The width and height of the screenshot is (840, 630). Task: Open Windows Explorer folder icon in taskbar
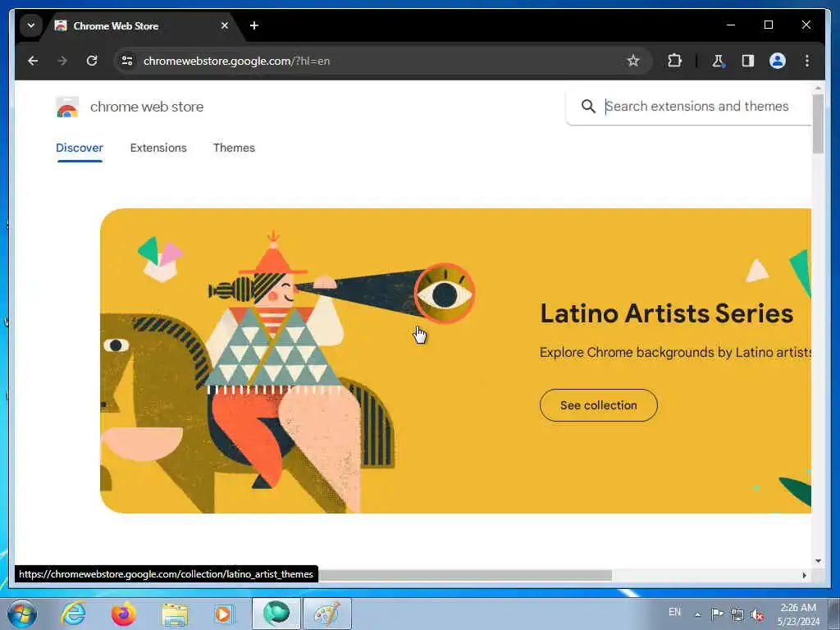pos(175,614)
